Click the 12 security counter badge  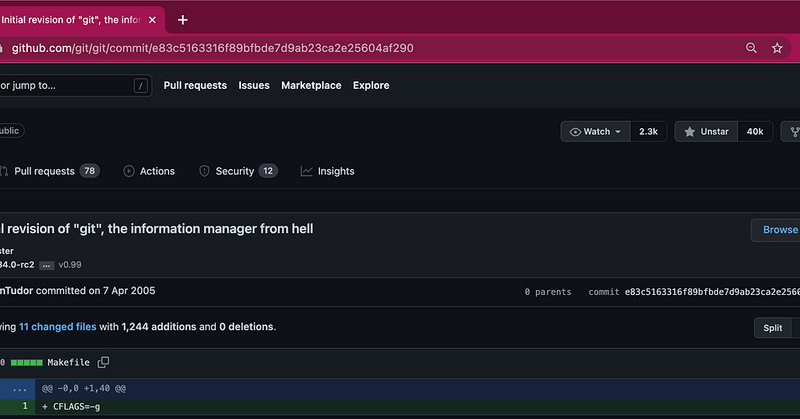[268, 171]
